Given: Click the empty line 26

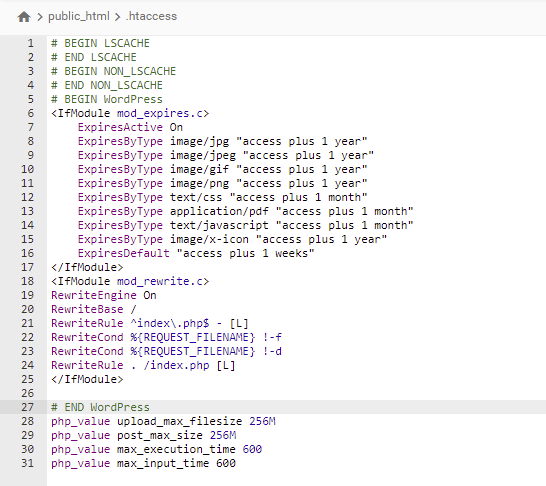Looking at the screenshot, I should [296, 393].
